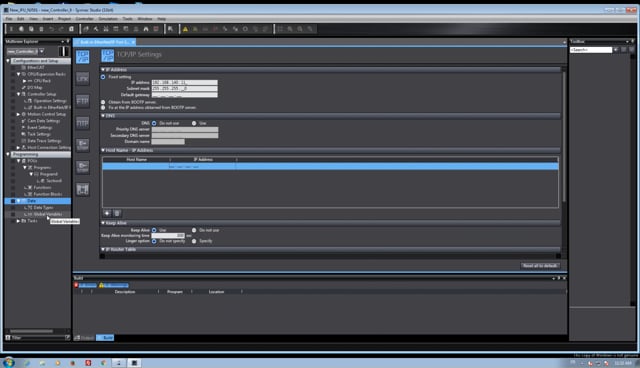
Task: Select I/O Map in the tree
Action: [35, 87]
